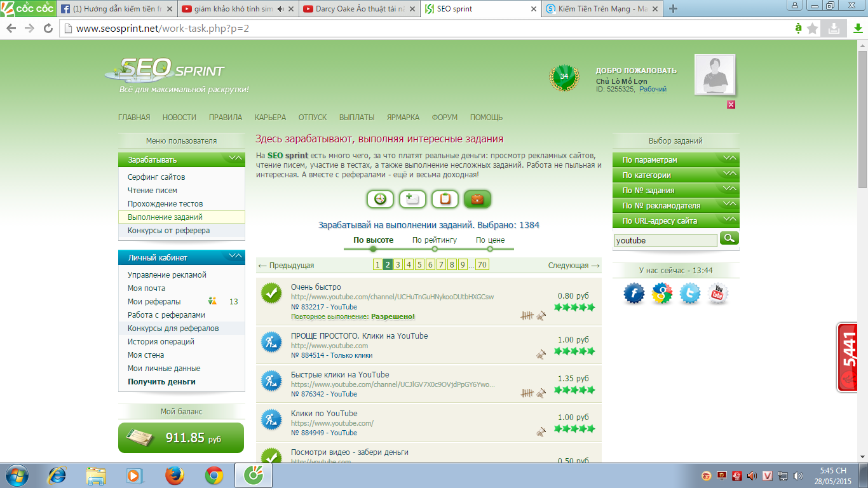Click the pin icon on task № 884949
This screenshot has height=488, width=868.
[541, 432]
